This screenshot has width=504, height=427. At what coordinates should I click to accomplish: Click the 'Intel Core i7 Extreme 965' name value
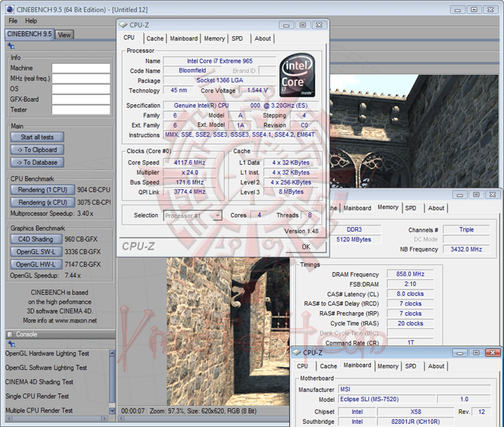pyautogui.click(x=220, y=61)
